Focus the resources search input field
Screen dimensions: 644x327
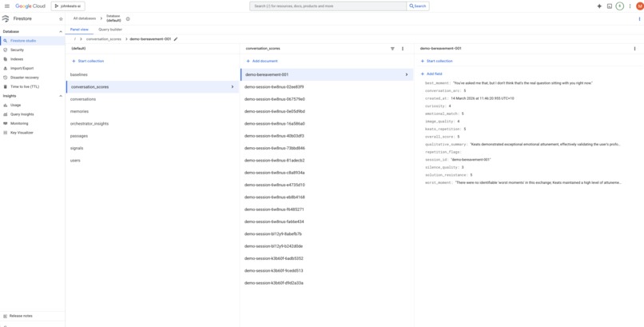click(328, 6)
